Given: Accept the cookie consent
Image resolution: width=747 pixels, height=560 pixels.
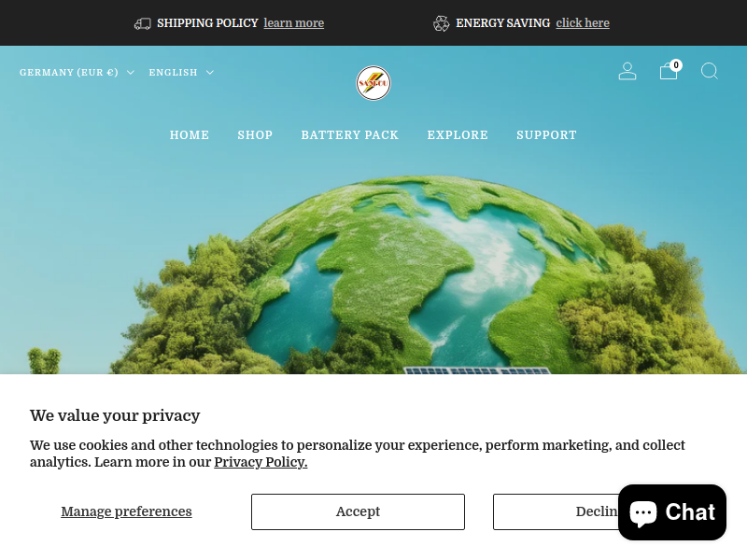Looking at the screenshot, I should (358, 511).
